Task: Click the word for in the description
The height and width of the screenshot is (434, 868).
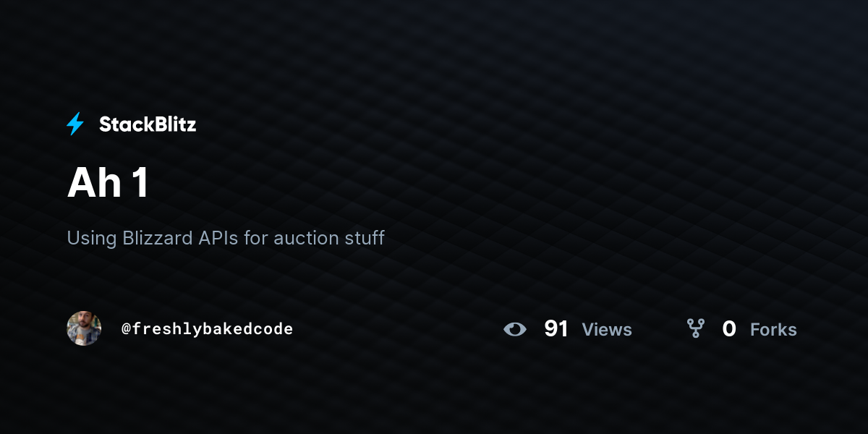Action: pos(256,237)
